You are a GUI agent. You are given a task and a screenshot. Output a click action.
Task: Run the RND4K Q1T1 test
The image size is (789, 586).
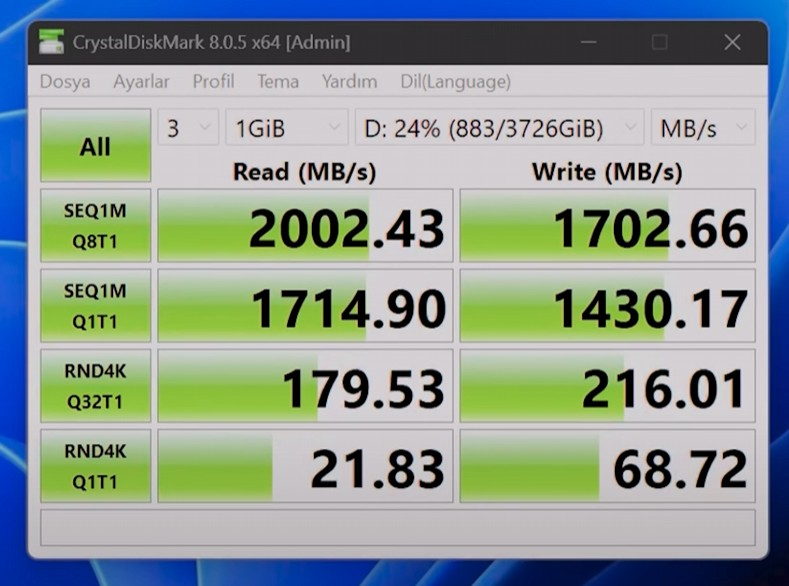(96, 466)
